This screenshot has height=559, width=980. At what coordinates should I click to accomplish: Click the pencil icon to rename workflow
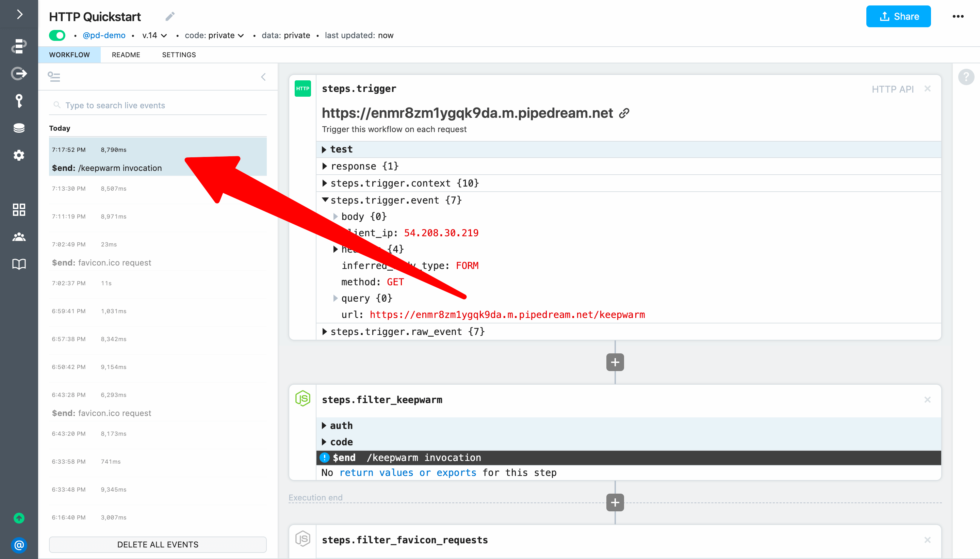tap(170, 16)
